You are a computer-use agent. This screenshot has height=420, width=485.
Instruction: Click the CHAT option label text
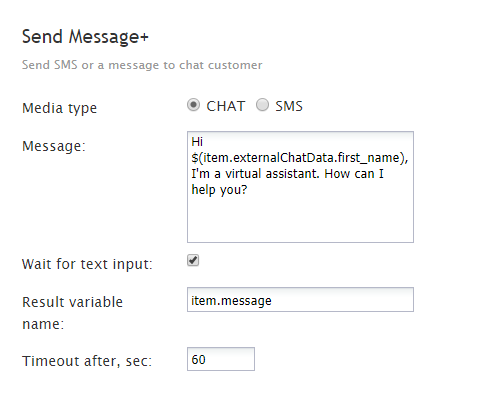pyautogui.click(x=226, y=106)
